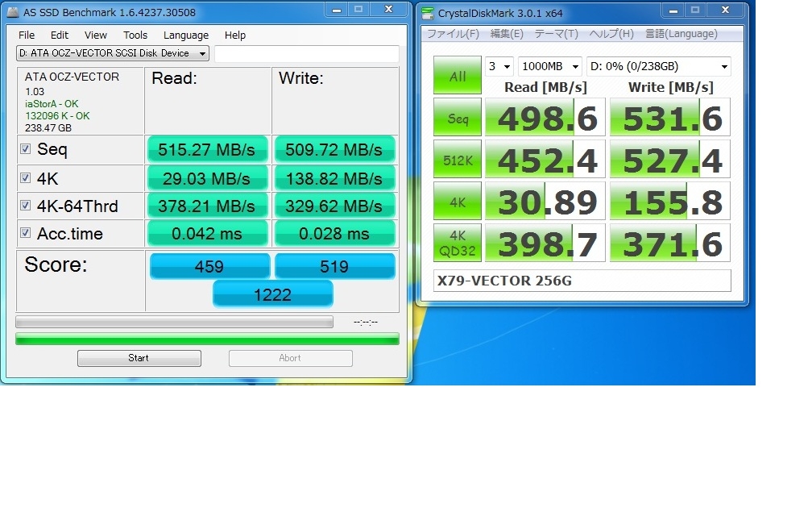Click the 4K QD32 write result 371.6
This screenshot has width=812, height=508.
[x=670, y=243]
